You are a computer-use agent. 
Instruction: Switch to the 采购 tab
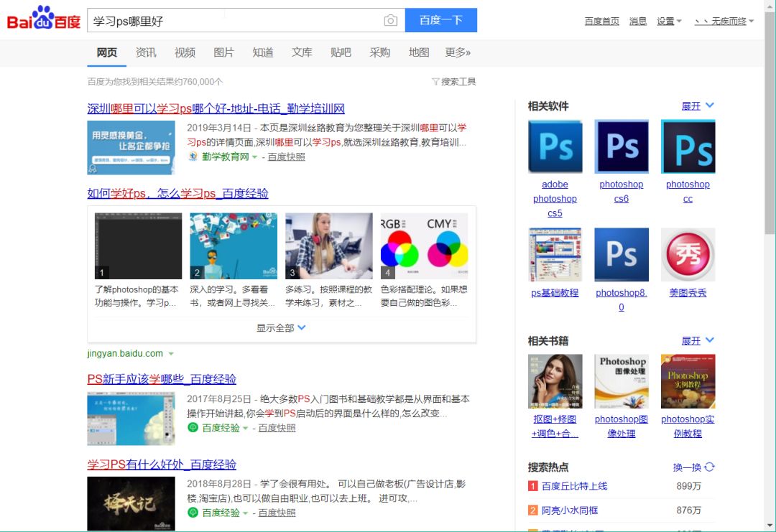[x=380, y=52]
